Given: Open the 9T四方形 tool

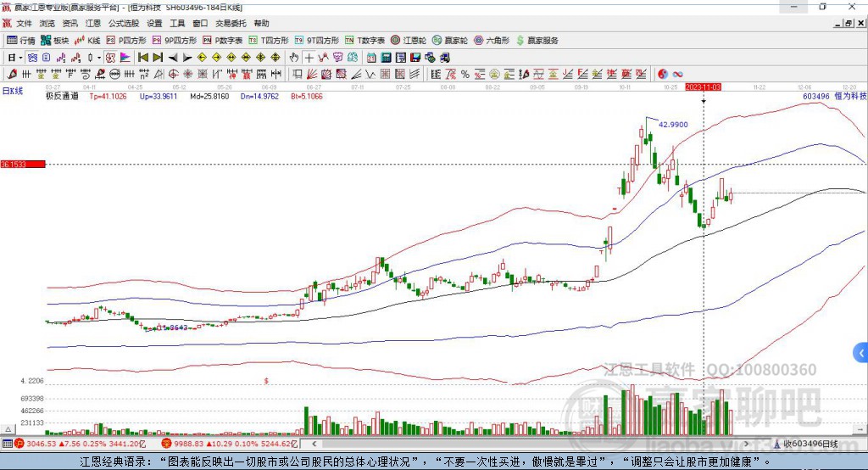Looking at the screenshot, I should (x=317, y=41).
